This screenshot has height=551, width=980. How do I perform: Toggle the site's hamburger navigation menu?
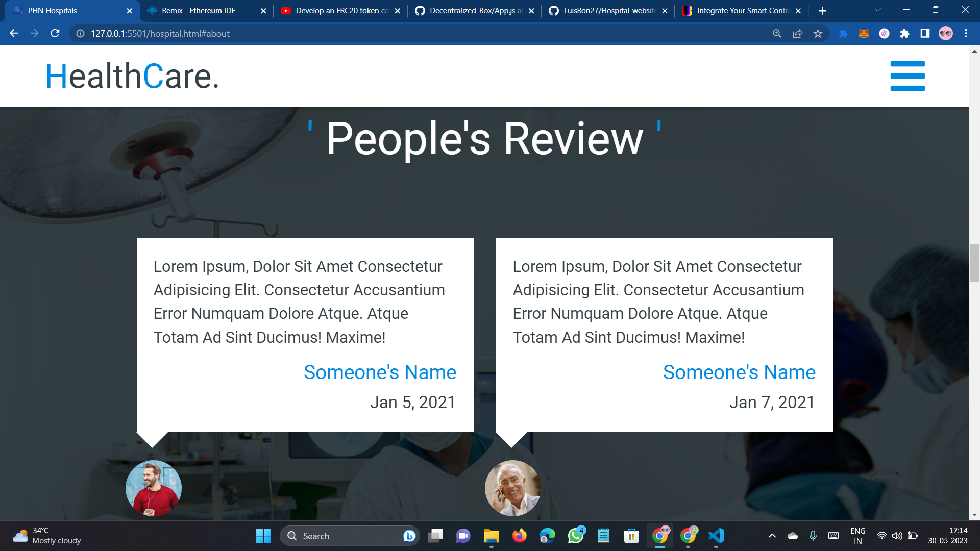[x=908, y=76]
